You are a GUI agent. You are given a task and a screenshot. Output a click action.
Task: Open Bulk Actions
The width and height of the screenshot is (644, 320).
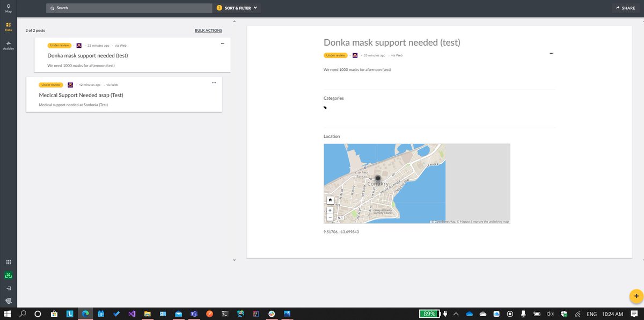click(208, 31)
